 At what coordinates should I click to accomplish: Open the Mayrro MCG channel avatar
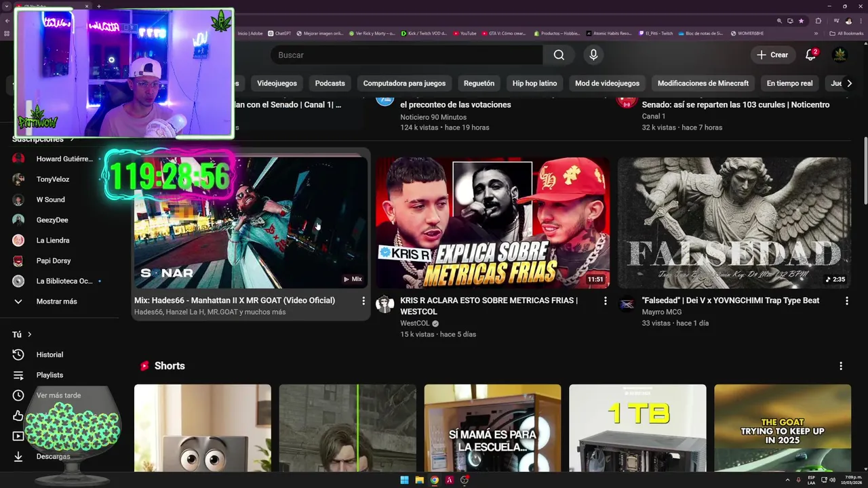tap(627, 304)
